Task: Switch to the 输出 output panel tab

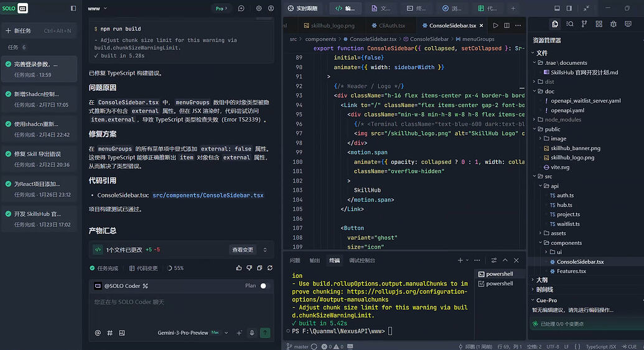Action: [x=315, y=260]
